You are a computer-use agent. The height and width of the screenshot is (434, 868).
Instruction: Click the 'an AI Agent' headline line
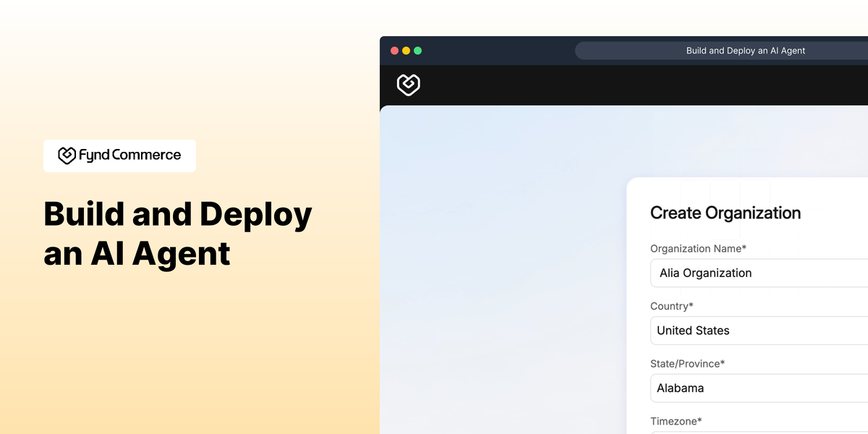[137, 255]
